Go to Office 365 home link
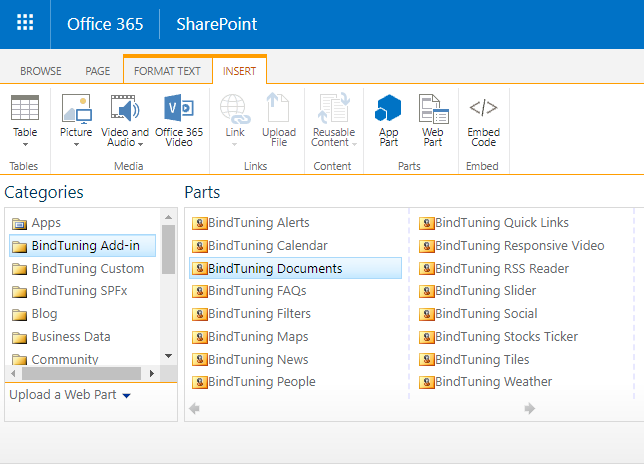The width and height of the screenshot is (644, 467). click(105, 24)
